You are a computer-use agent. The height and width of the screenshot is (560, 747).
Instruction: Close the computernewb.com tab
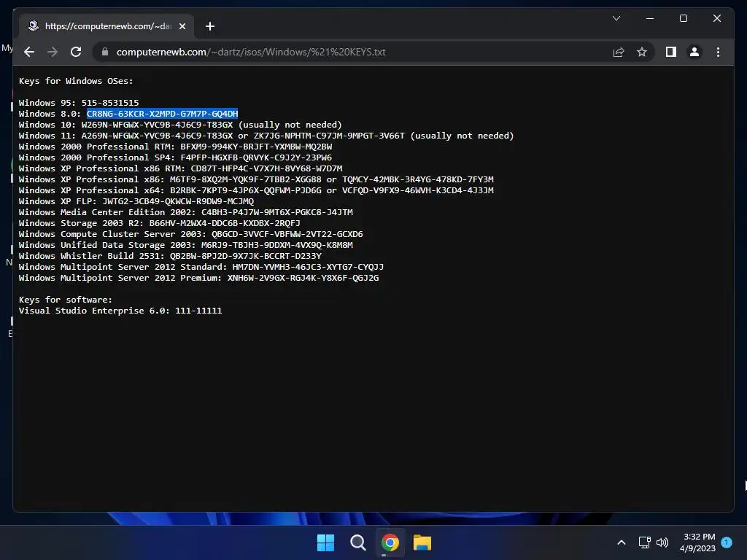pos(182,26)
